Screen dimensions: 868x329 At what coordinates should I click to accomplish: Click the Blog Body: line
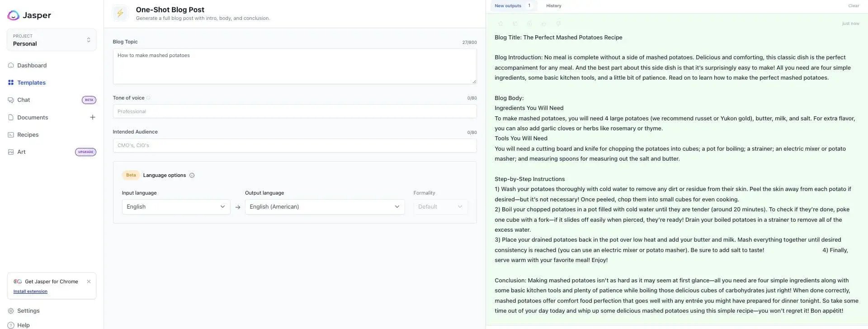coord(509,98)
